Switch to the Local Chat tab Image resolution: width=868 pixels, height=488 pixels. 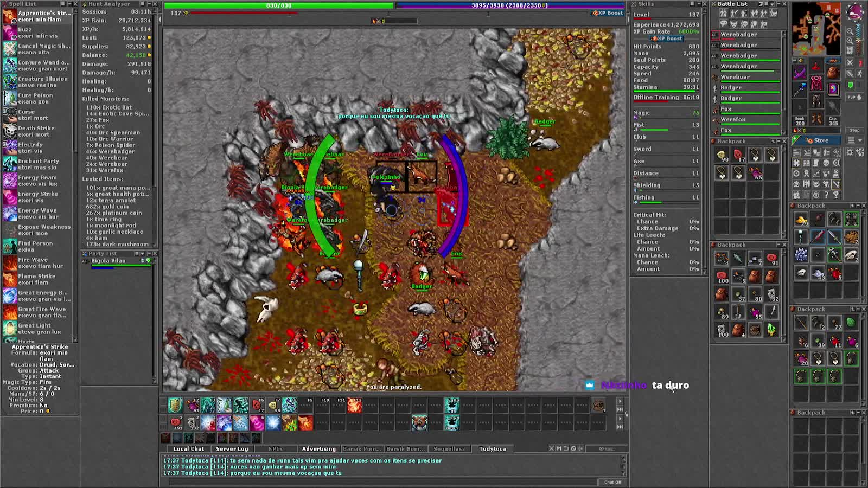[188, 448]
